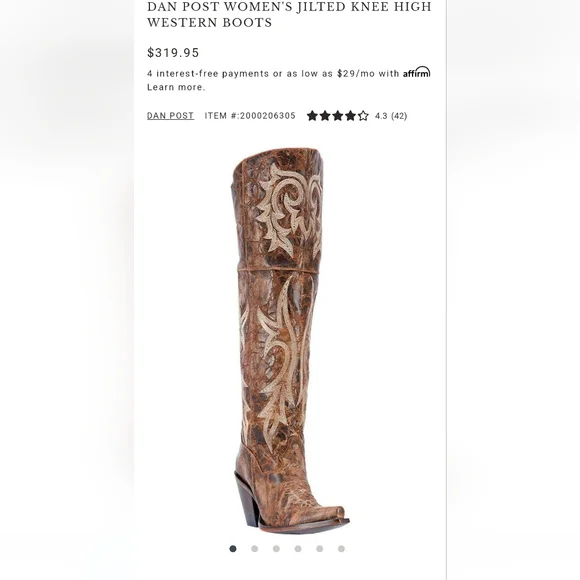Click the $319.95 price text
The height and width of the screenshot is (580, 580).
point(173,53)
